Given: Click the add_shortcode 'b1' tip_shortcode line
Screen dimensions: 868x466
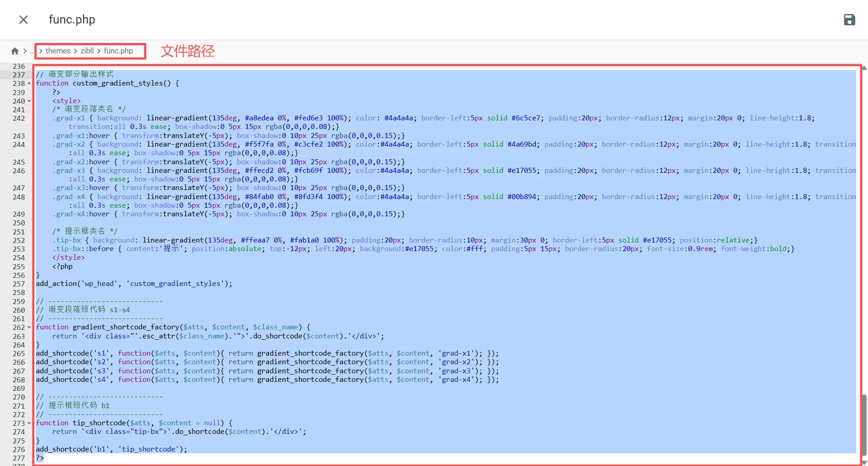Looking at the screenshot, I should coord(111,449).
